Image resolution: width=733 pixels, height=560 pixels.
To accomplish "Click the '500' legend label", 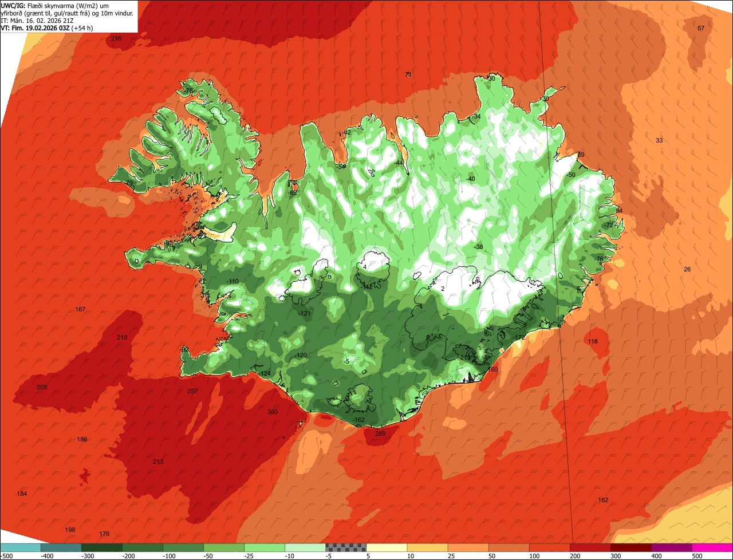I will pos(698,556).
